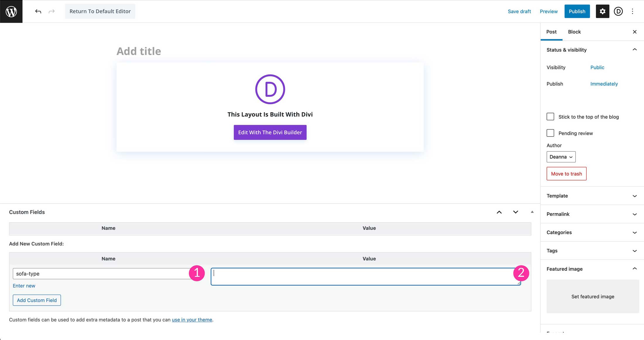The width and height of the screenshot is (644, 340).
Task: Click the undo arrow icon
Action: pyautogui.click(x=38, y=11)
